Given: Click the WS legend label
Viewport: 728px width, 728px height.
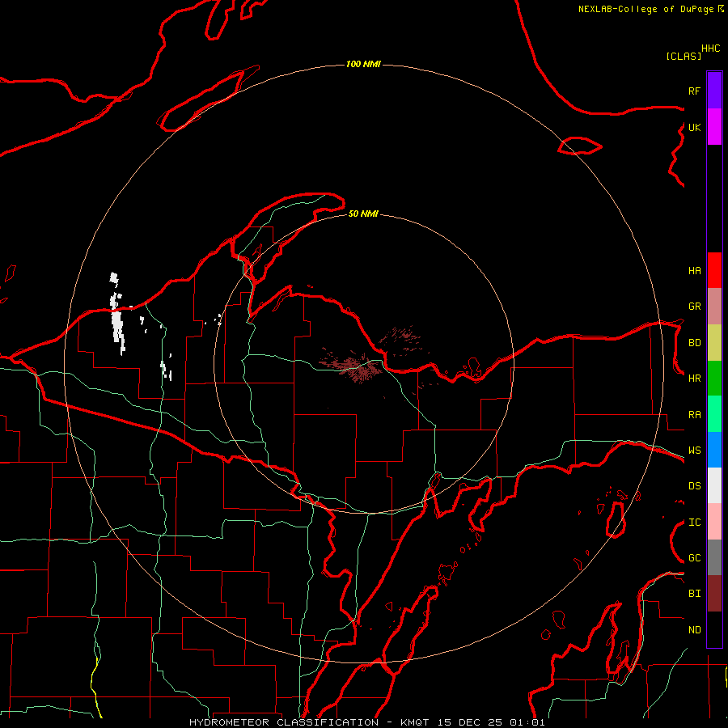Looking at the screenshot, I should tap(694, 451).
